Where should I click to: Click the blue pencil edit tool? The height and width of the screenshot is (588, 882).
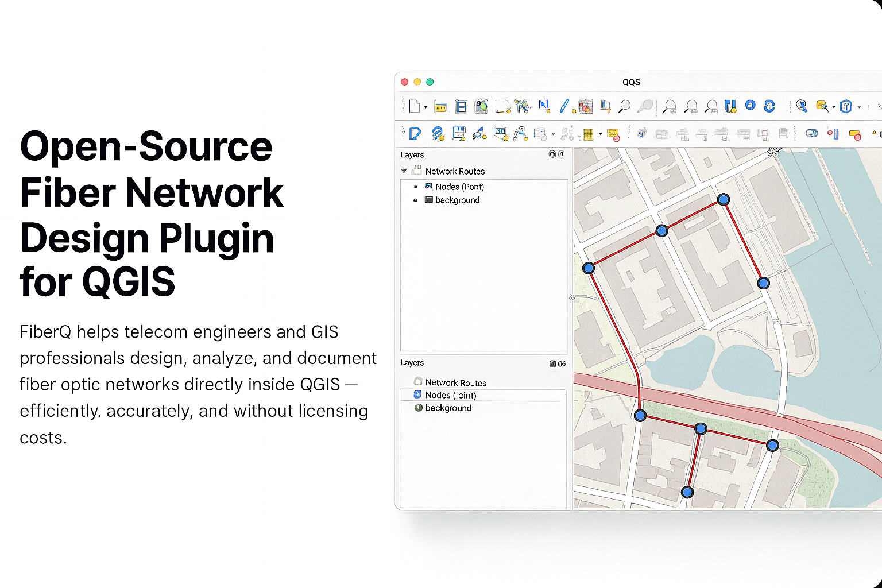(564, 106)
